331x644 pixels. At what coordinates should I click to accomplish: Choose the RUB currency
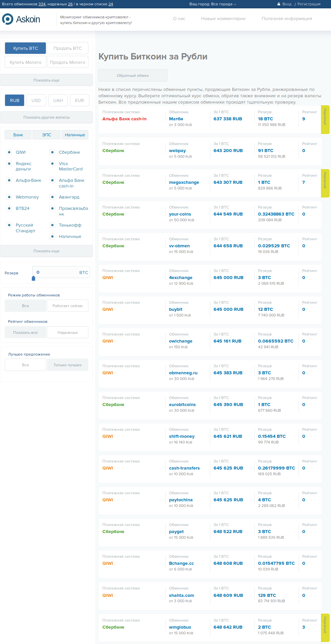point(15,100)
